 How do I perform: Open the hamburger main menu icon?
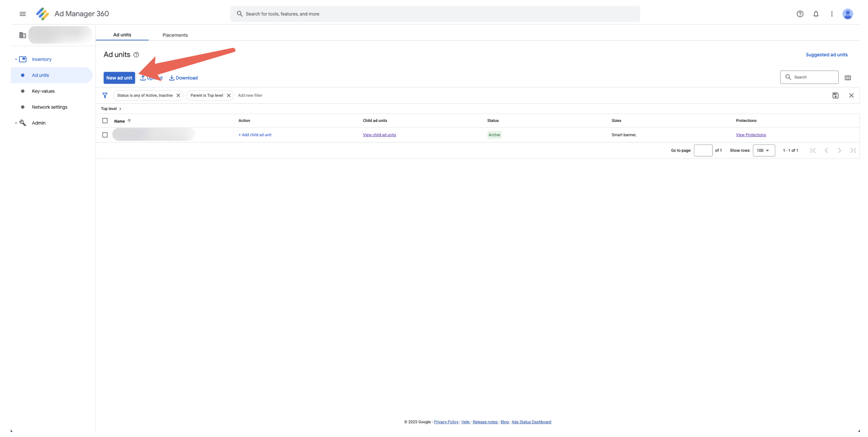click(x=23, y=14)
